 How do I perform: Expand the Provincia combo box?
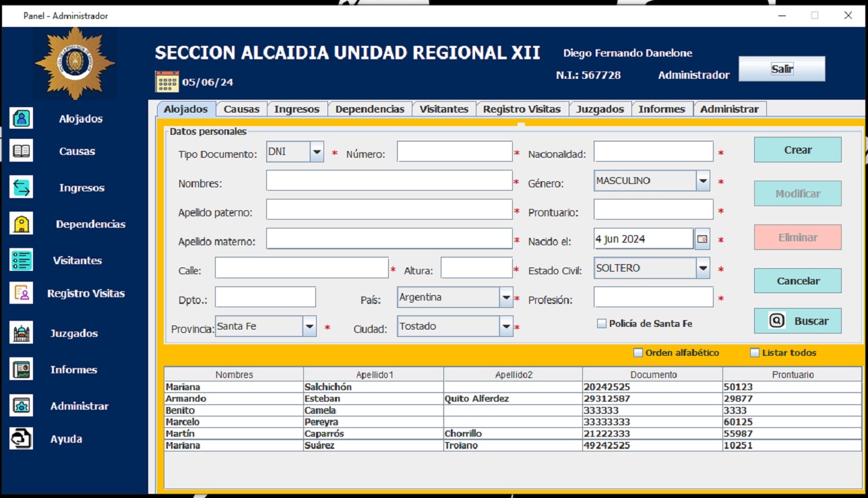click(309, 327)
